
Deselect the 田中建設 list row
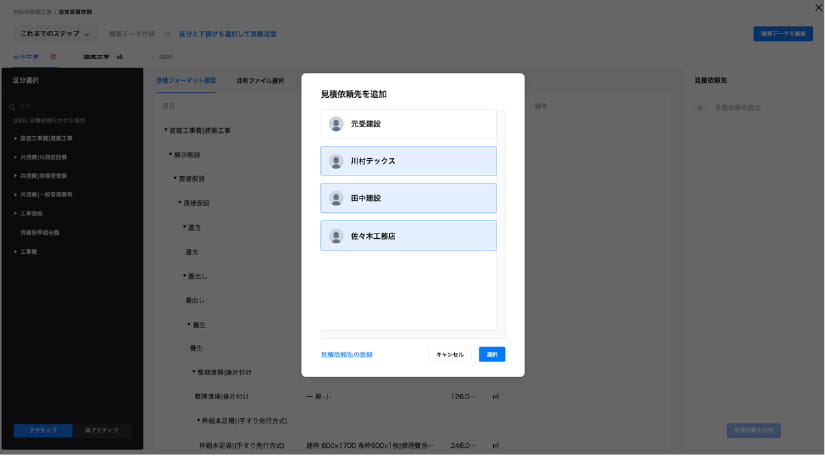[x=408, y=198]
